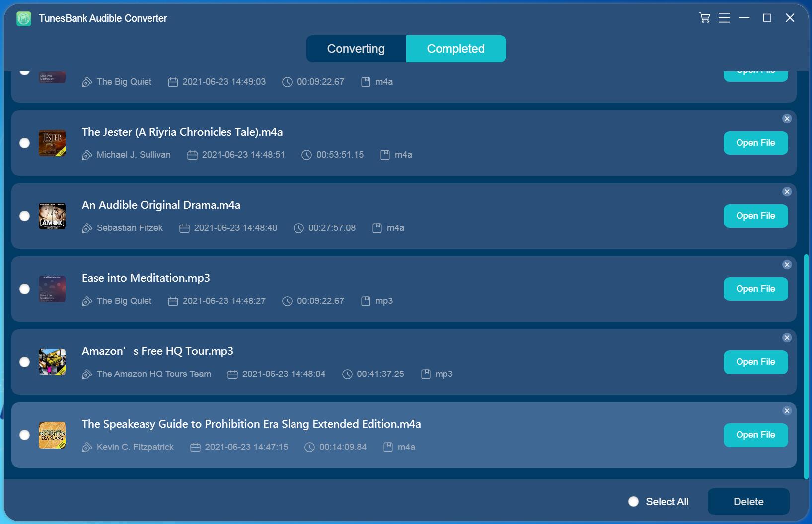Click calendar icon next to 2021-06-23 14:48:27
The image size is (812, 524).
(x=173, y=301)
